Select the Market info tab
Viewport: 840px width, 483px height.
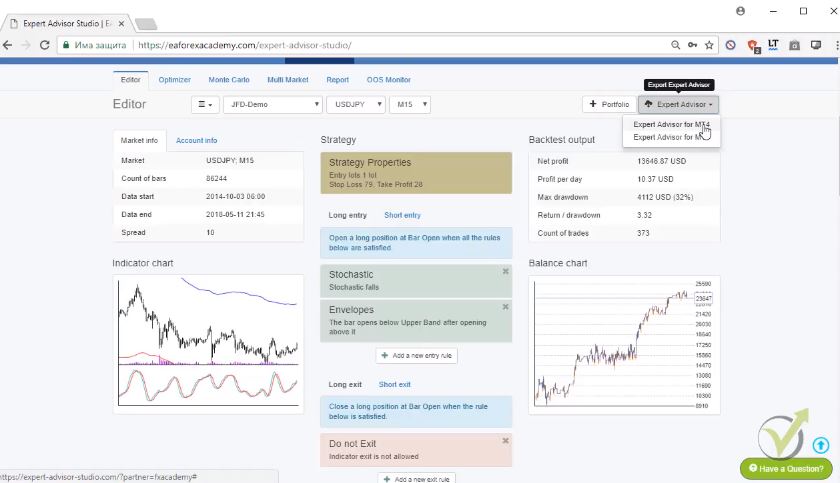pyautogui.click(x=139, y=140)
